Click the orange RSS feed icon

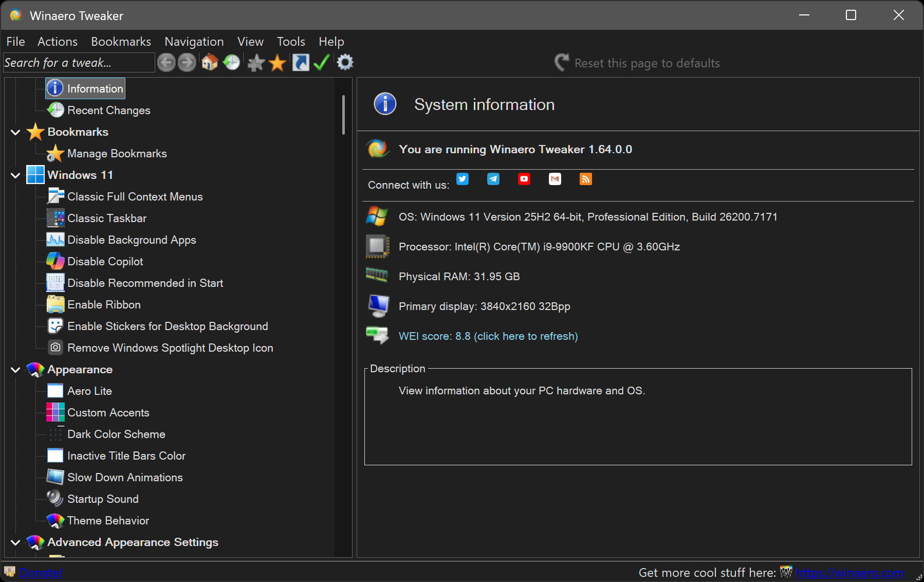point(585,179)
